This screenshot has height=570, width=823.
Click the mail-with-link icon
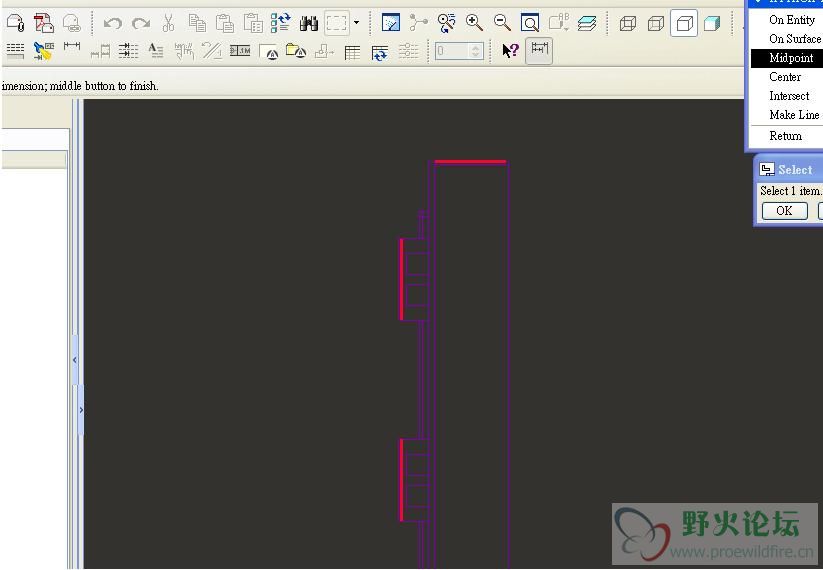pyautogui.click(x=71, y=23)
